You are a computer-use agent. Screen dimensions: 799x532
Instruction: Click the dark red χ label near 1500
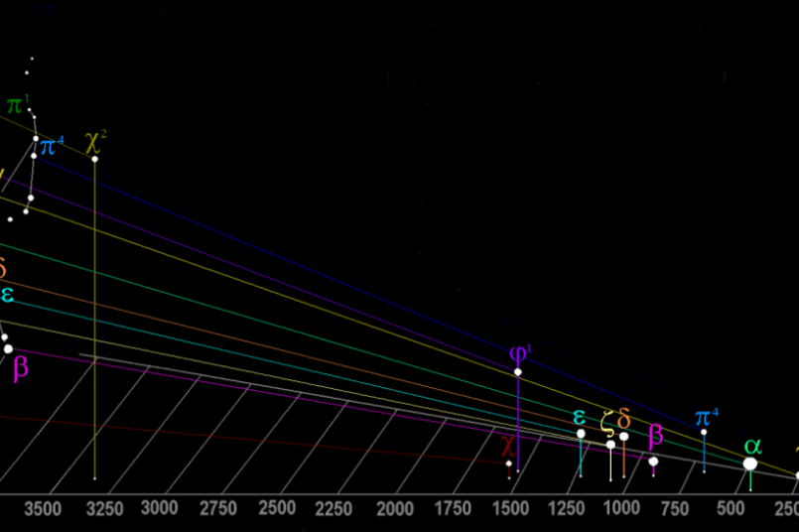click(508, 445)
